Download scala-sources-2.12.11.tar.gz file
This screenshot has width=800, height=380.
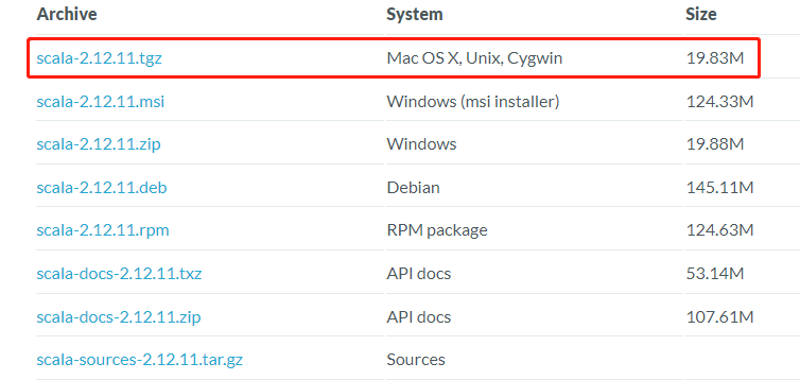pos(139,360)
